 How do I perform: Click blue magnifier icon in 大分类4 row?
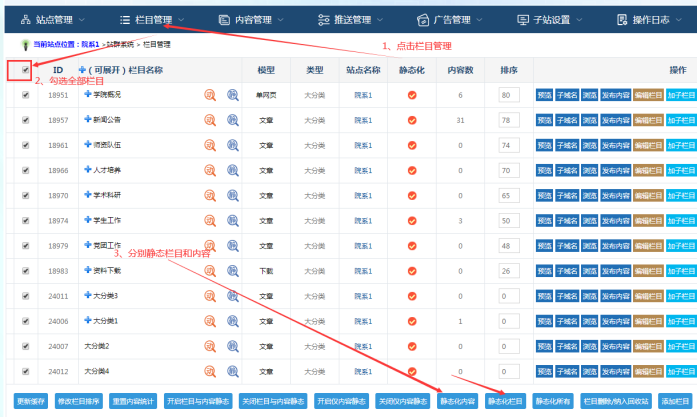click(232, 371)
